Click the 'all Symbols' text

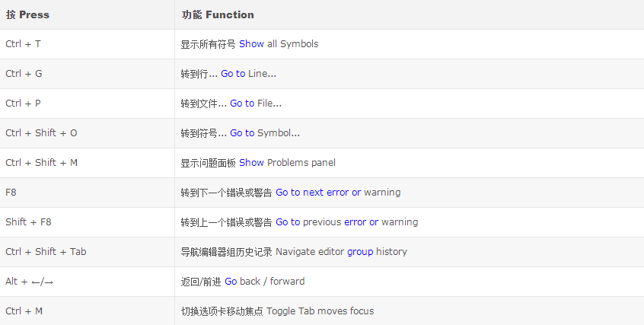pyautogui.click(x=293, y=44)
